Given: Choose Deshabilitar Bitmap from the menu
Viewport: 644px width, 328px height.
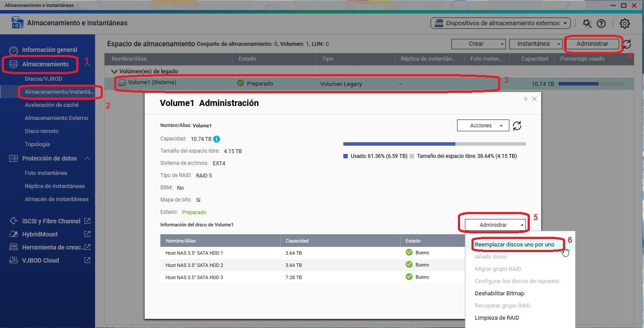Looking at the screenshot, I should [x=499, y=294].
